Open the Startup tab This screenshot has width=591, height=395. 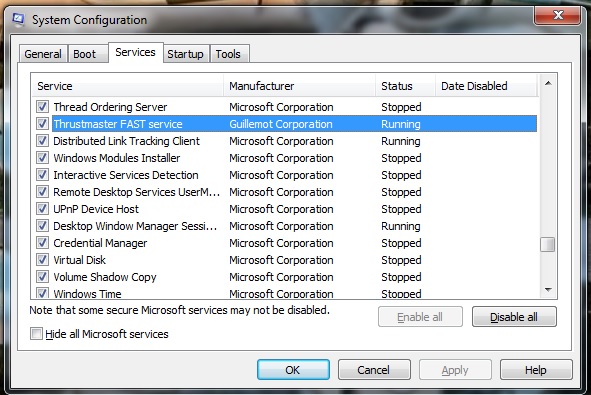(185, 54)
